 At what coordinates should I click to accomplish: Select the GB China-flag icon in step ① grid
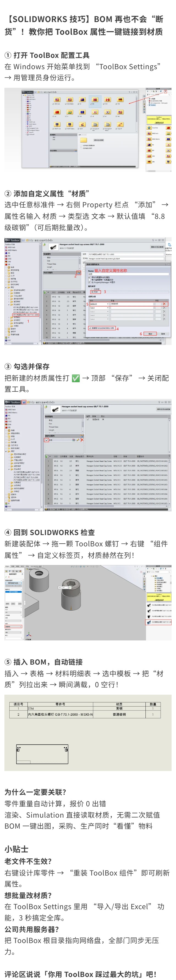[58, 112]
